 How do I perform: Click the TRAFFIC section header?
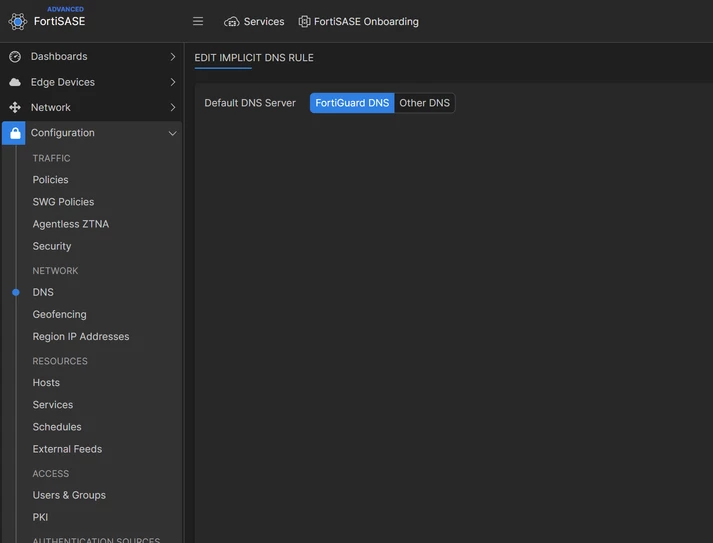tap(51, 158)
